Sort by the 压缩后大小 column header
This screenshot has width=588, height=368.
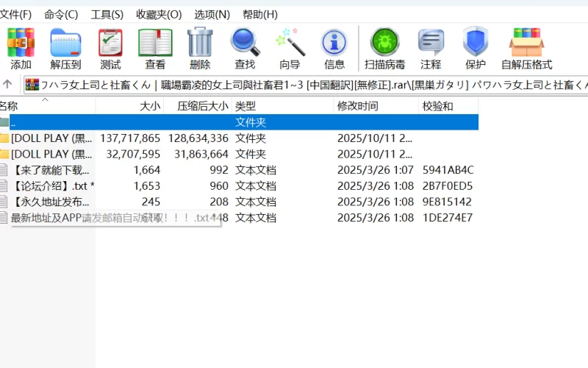point(198,106)
